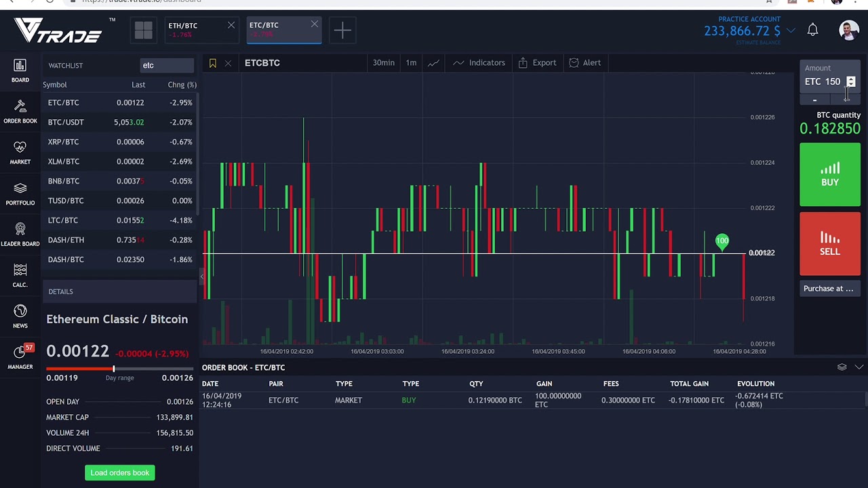Image resolution: width=868 pixels, height=488 pixels.
Task: Click the green 100 order marker on chart
Action: click(x=722, y=241)
